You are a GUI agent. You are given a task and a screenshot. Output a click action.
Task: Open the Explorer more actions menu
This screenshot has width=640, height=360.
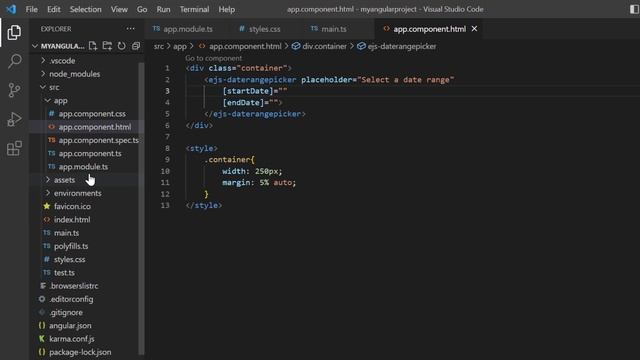(131, 29)
